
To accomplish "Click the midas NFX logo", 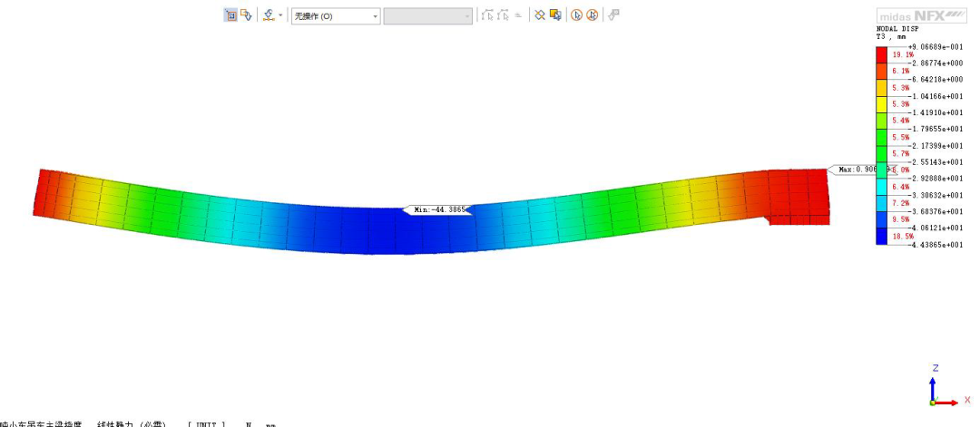I will click(x=921, y=15).
